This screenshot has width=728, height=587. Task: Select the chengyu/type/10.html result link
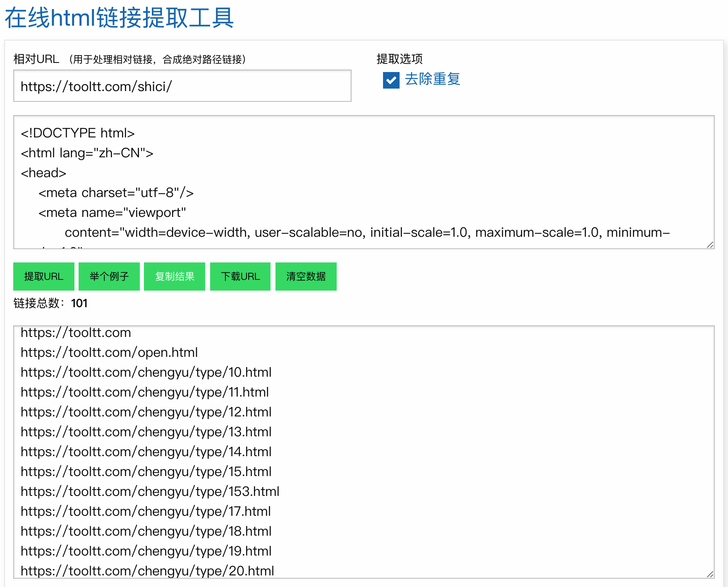[x=146, y=372]
